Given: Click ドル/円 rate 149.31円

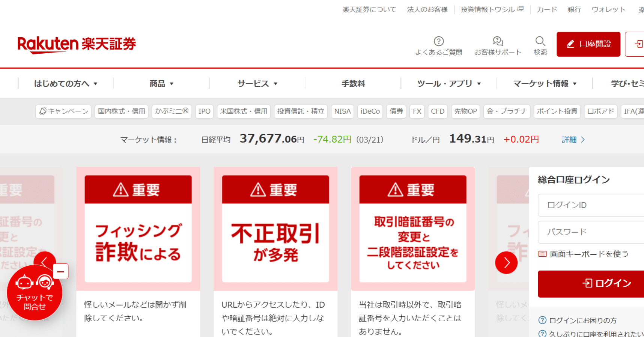Looking at the screenshot, I should (x=472, y=139).
